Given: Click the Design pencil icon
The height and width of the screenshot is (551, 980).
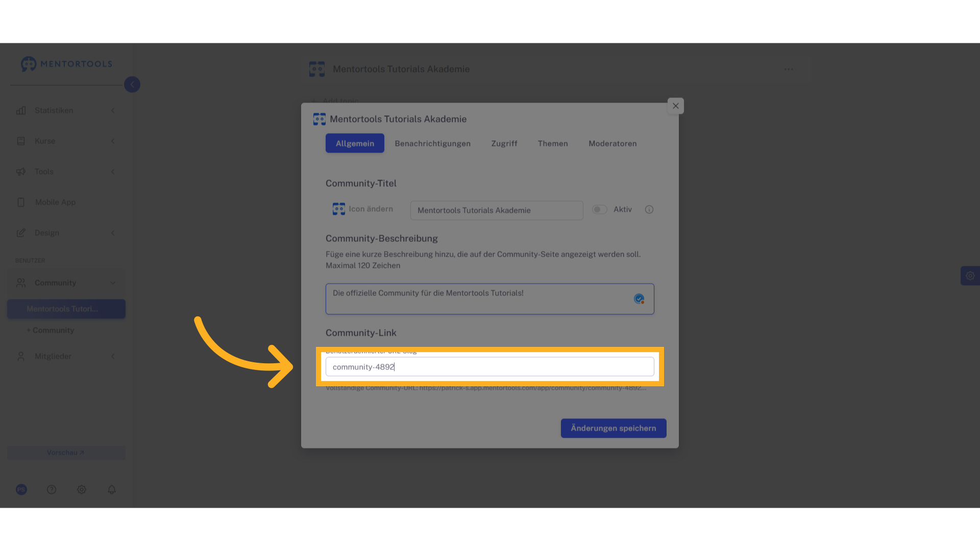Looking at the screenshot, I should [x=21, y=233].
